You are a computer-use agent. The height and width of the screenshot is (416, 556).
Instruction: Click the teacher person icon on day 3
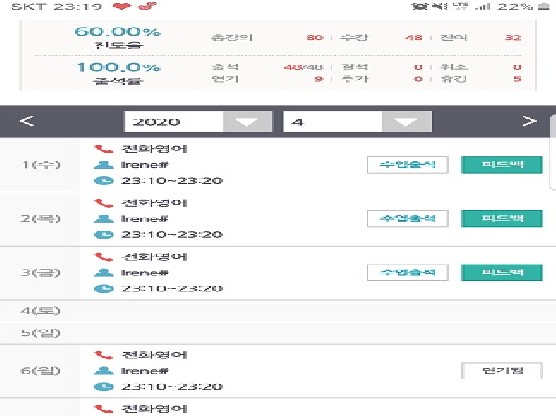(x=104, y=273)
